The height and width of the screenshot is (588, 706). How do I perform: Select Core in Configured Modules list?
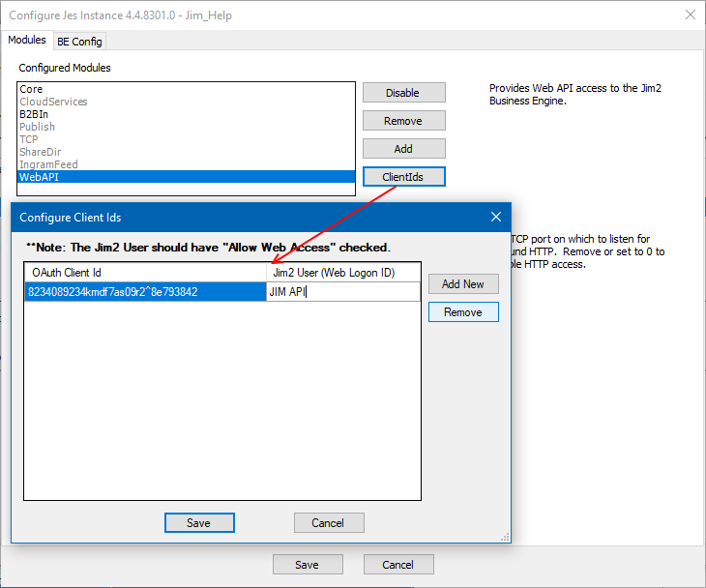pos(186,89)
